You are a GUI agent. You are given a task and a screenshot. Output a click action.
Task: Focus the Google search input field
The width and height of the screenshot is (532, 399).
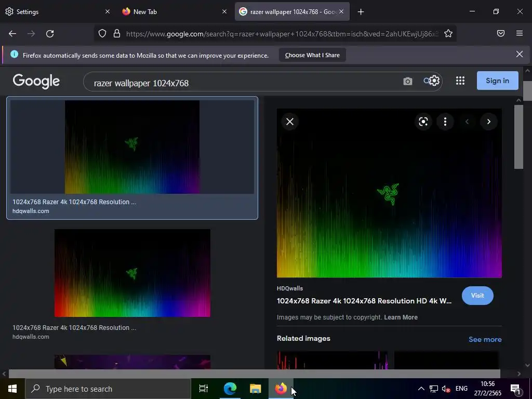tap(244, 83)
